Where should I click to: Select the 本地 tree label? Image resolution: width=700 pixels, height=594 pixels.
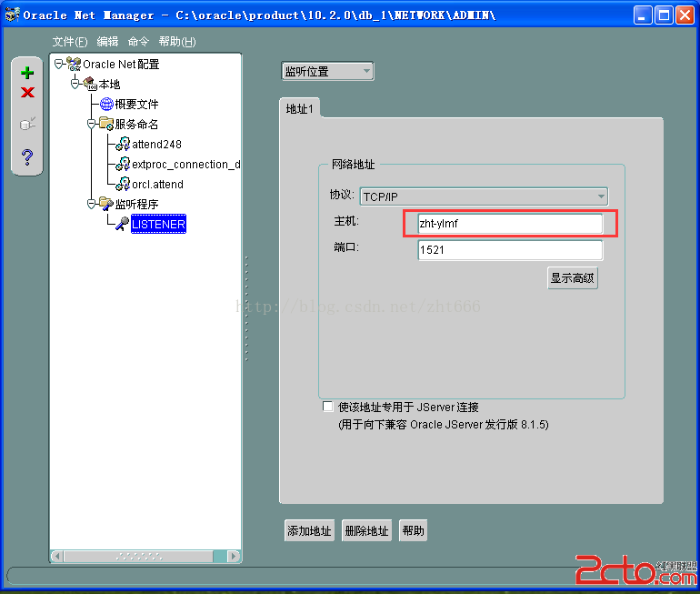pos(109,84)
